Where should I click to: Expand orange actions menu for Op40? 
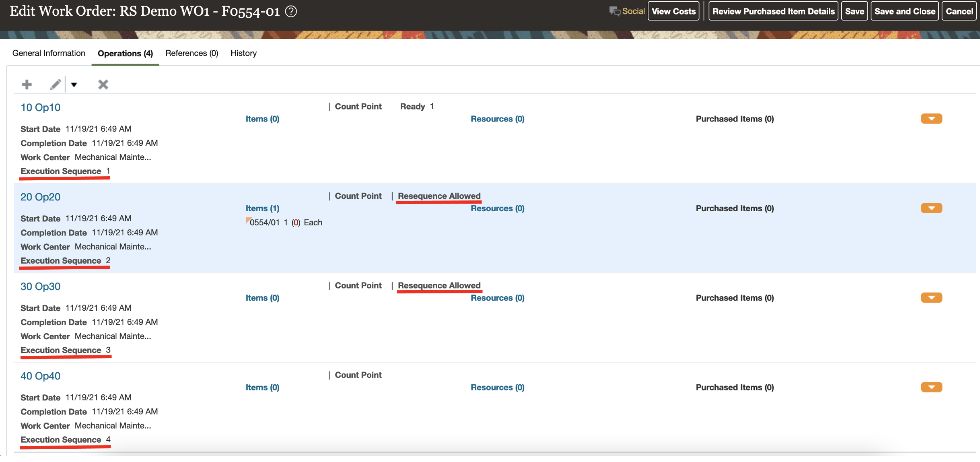point(931,387)
